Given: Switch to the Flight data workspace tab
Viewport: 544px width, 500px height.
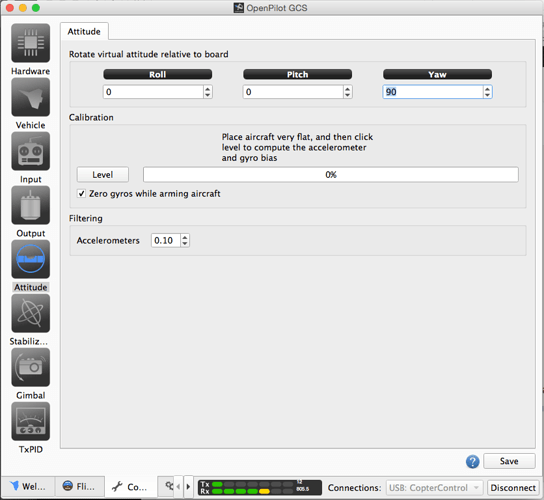Looking at the screenshot, I should point(79,486).
